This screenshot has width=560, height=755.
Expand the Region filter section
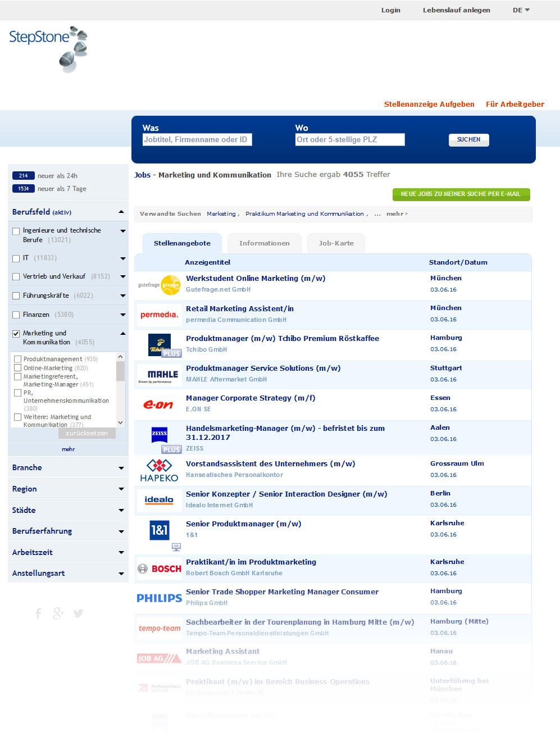coord(121,489)
